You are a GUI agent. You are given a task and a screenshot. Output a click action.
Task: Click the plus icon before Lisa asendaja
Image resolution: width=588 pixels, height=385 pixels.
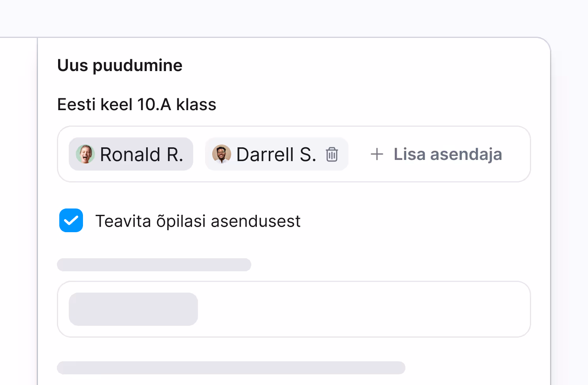click(x=377, y=154)
